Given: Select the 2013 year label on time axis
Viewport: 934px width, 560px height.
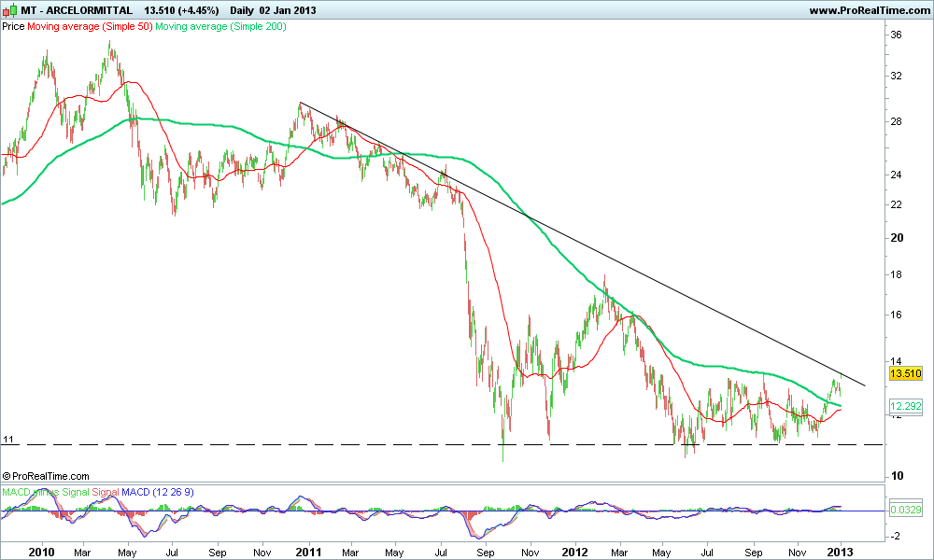Looking at the screenshot, I should pos(842,553).
